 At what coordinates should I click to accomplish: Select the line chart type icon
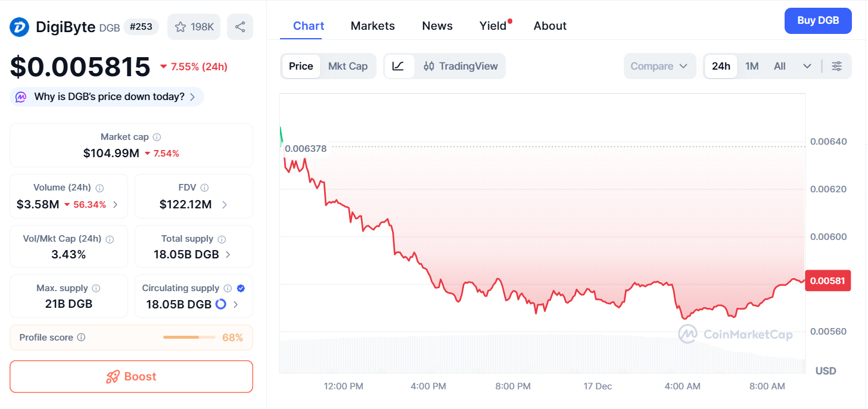coord(399,66)
